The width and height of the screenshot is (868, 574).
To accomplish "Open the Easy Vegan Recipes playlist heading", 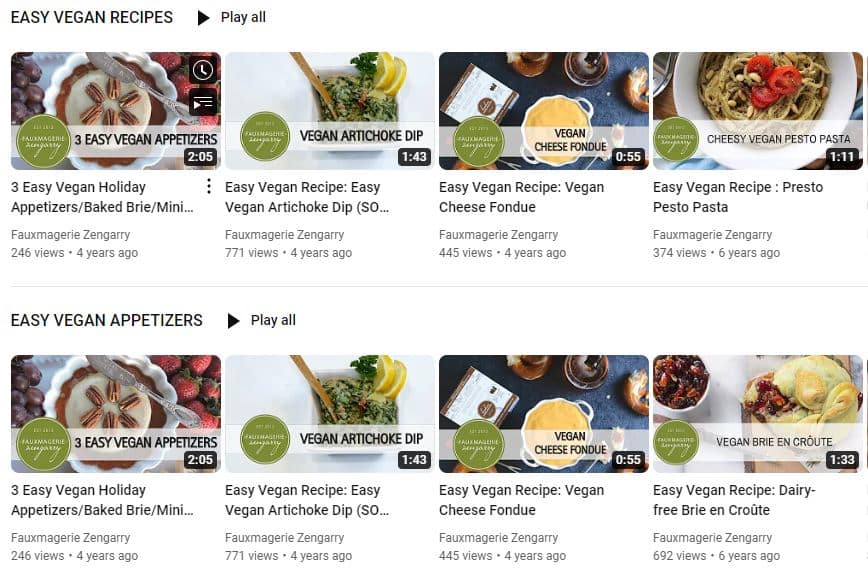I will (x=92, y=18).
